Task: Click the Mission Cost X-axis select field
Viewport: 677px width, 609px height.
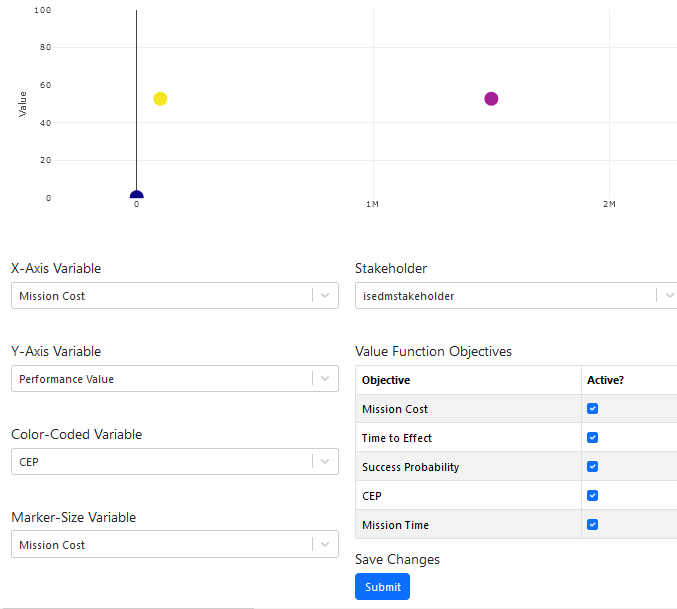Action: [160, 296]
